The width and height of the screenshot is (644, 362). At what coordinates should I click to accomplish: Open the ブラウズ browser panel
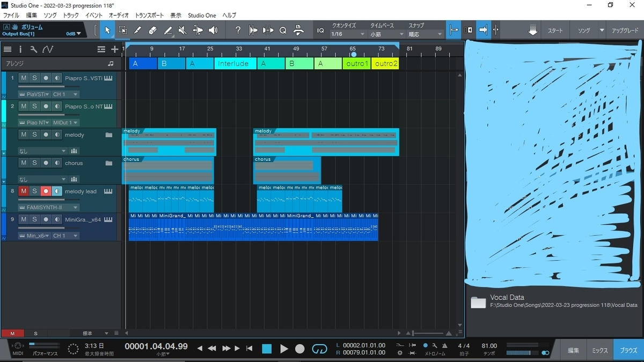(x=628, y=350)
